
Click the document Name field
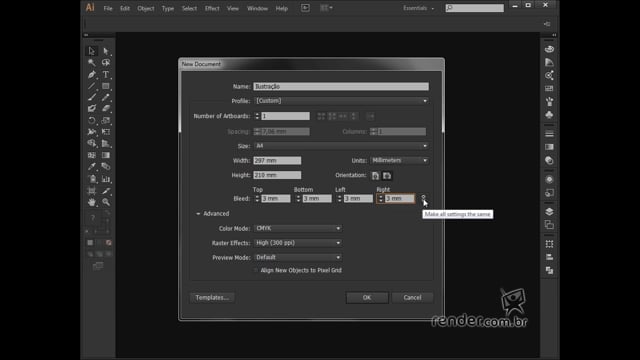(x=341, y=86)
